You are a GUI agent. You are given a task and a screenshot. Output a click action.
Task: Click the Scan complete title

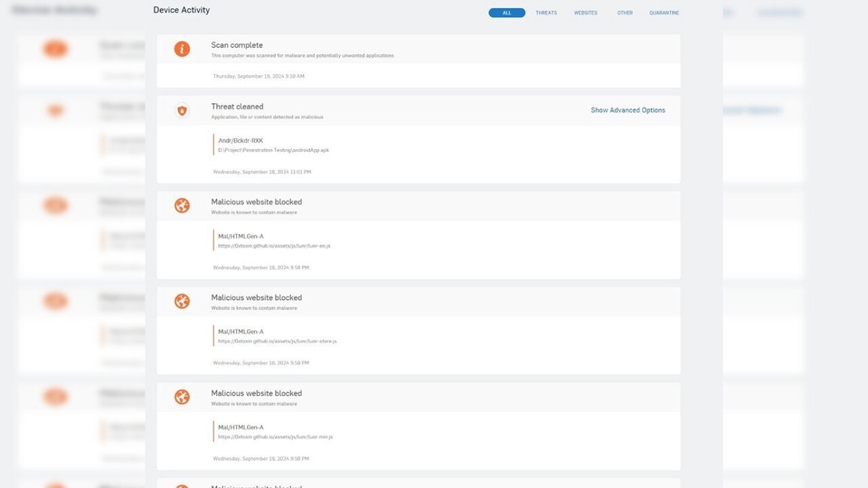click(x=237, y=45)
